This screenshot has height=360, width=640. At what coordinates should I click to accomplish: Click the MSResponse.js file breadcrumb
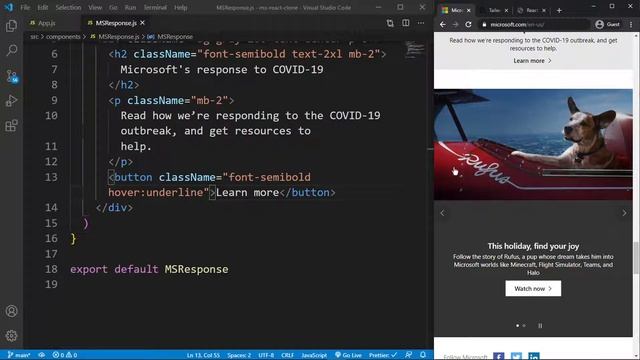pyautogui.click(x=115, y=37)
